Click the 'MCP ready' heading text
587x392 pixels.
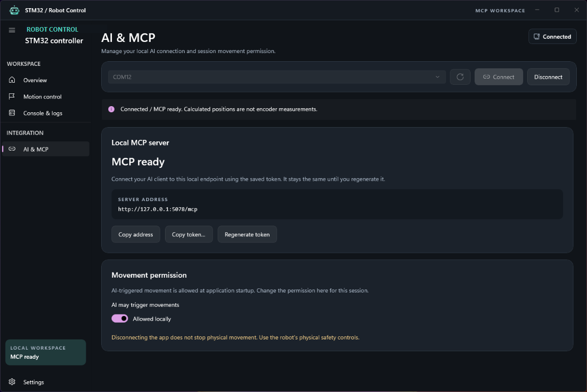138,162
